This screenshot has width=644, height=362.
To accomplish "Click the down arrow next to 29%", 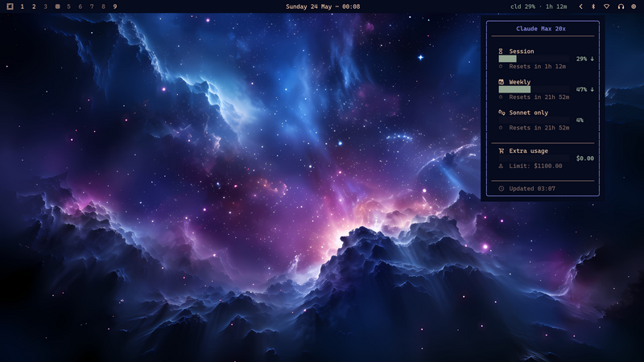I will [592, 59].
